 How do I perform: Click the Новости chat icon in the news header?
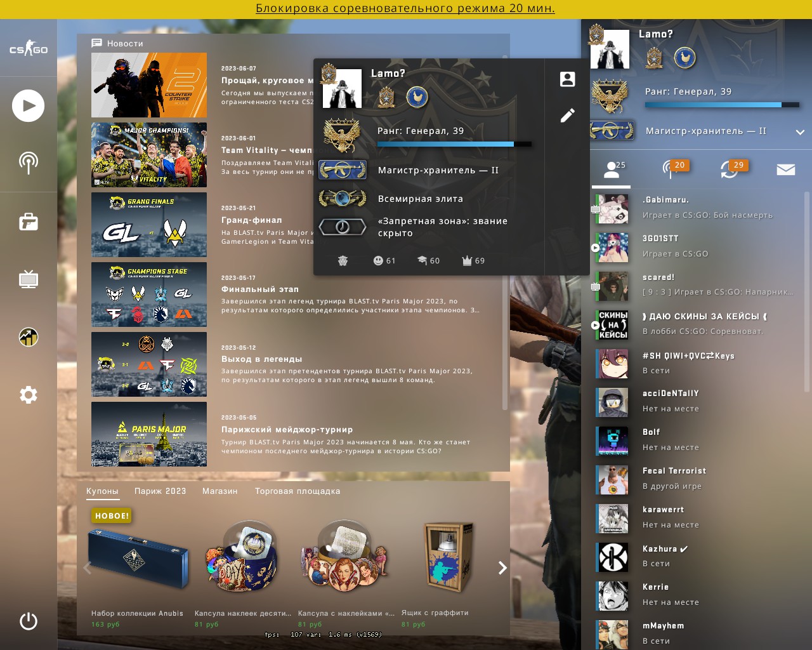(96, 43)
